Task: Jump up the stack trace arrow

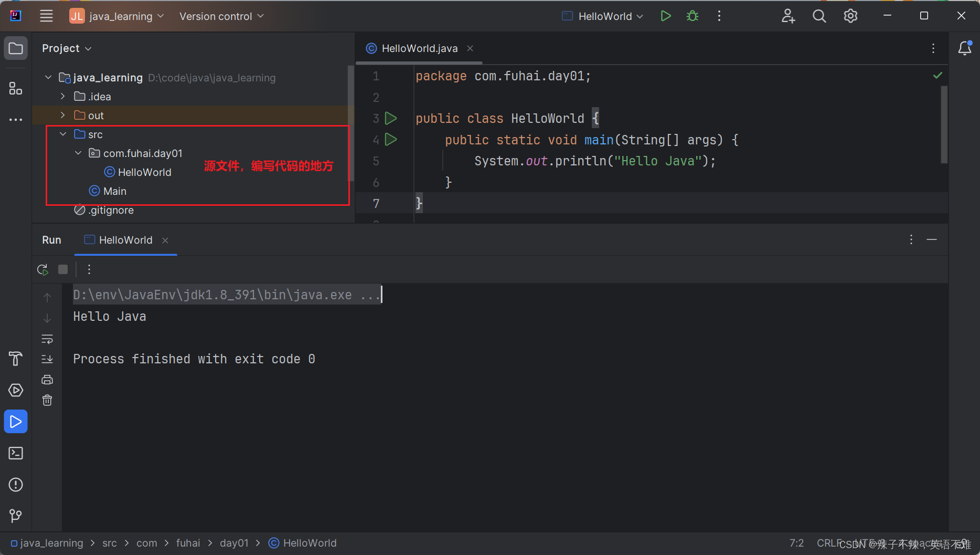Action: (x=47, y=298)
